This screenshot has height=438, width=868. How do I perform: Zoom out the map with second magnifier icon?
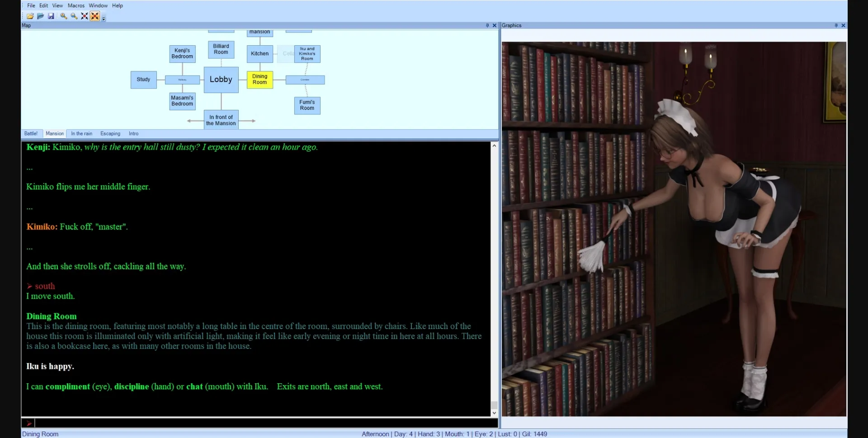click(x=74, y=16)
